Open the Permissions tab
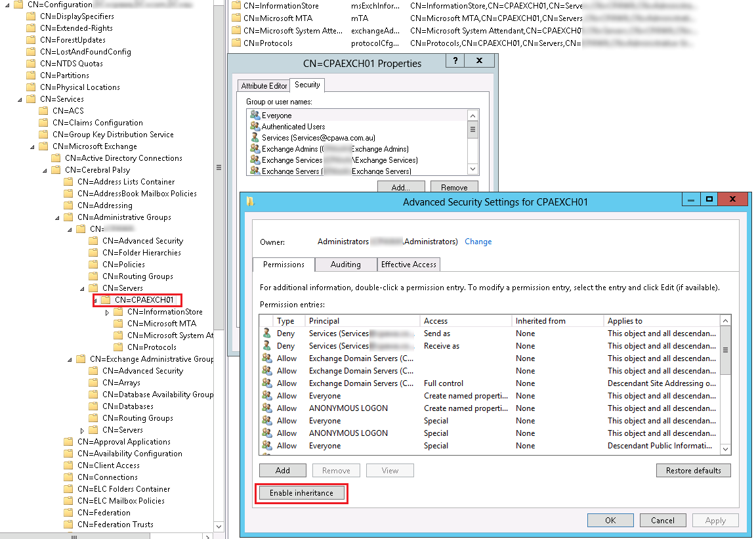This screenshot has width=756, height=539. (x=283, y=265)
